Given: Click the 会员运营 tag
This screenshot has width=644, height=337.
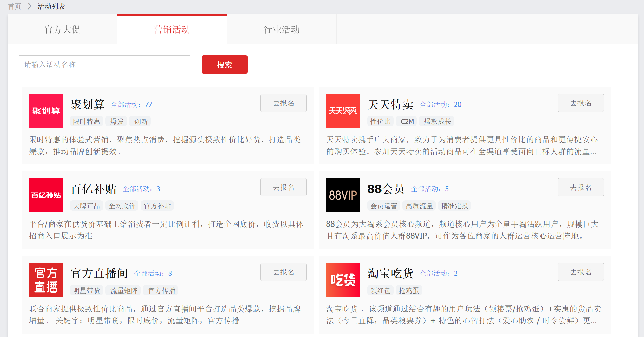Looking at the screenshot, I should click(x=384, y=206).
